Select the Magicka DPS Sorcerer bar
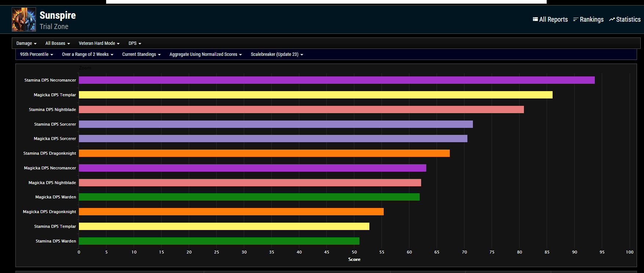This screenshot has height=273, width=644. click(x=273, y=139)
